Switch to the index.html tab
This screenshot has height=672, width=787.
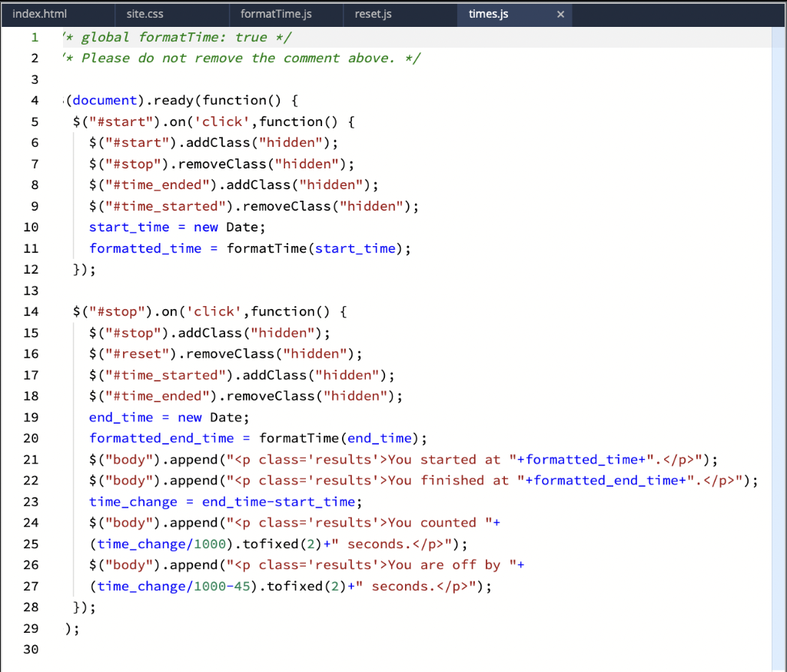tap(38, 13)
